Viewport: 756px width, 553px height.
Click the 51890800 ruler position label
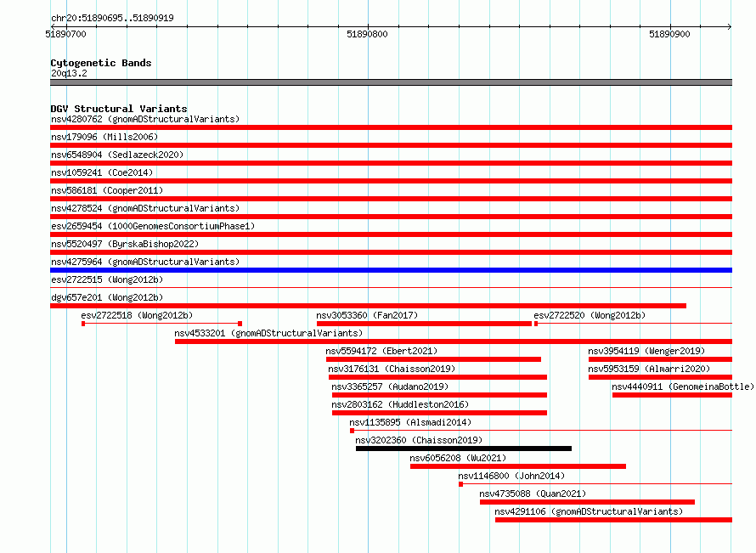[367, 34]
